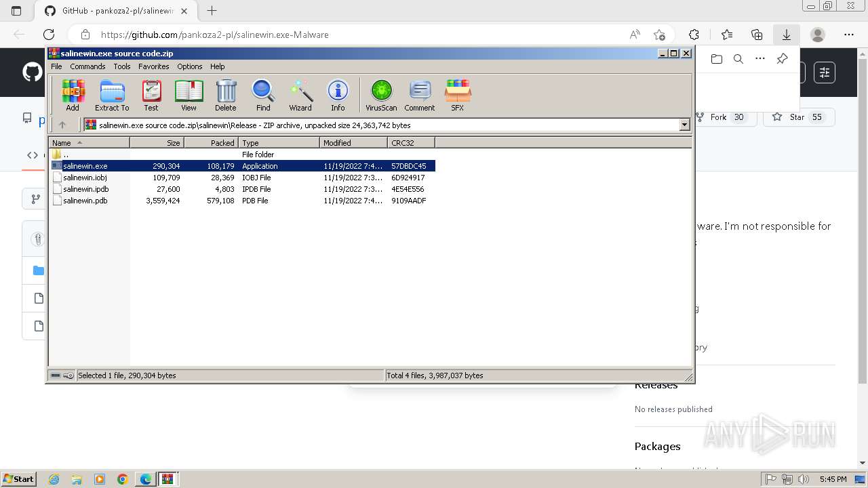
Task: Click the WinRAR taskbar button
Action: click(x=167, y=479)
